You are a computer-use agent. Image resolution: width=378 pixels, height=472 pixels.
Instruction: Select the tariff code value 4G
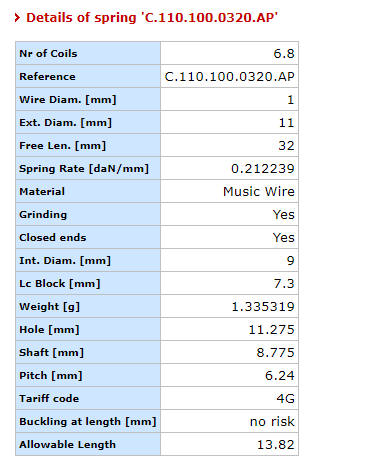(286, 399)
